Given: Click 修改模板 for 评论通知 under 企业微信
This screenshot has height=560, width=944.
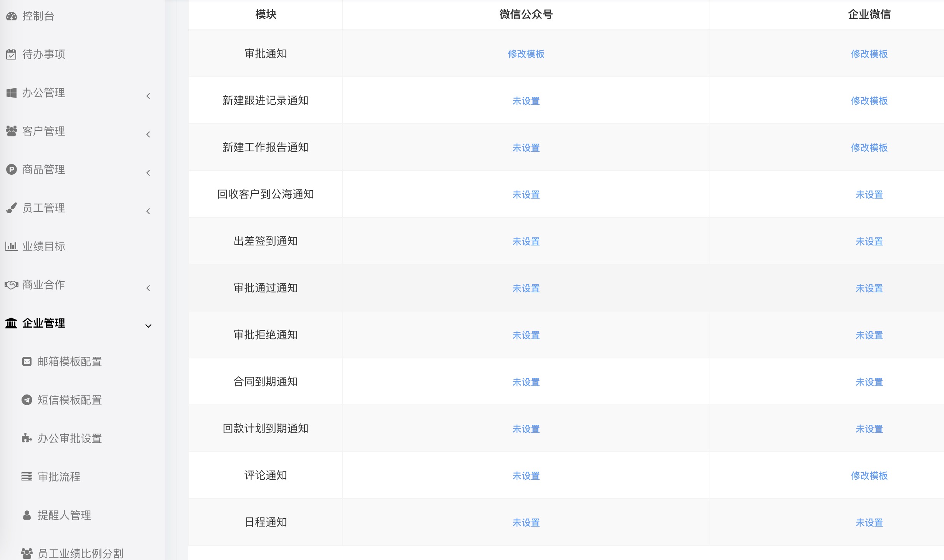Looking at the screenshot, I should coord(869,476).
